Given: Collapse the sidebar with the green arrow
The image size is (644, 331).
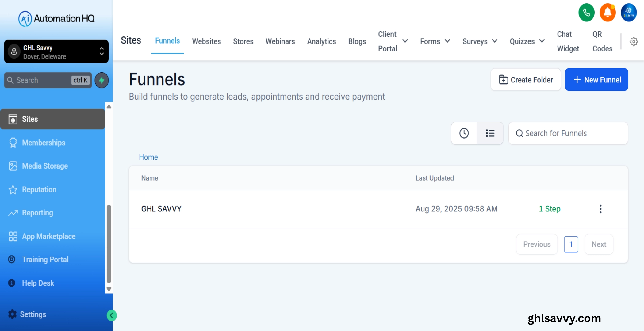Looking at the screenshot, I should [x=112, y=315].
